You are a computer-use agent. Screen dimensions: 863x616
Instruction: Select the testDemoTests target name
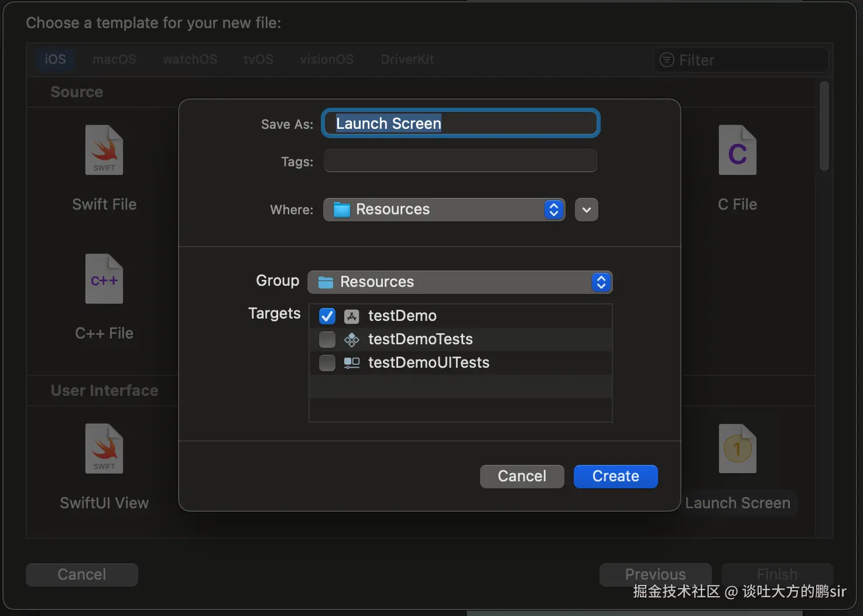420,340
